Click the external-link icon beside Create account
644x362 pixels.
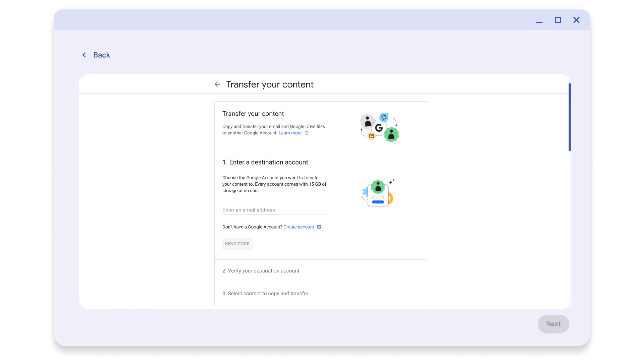(x=319, y=227)
